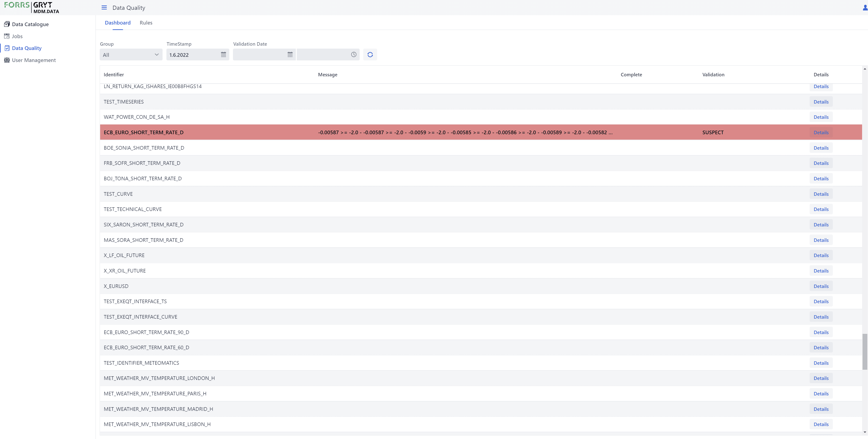Open Details for TEST_CURVE row
Viewport: 868px width, 439px height.
(x=821, y=194)
